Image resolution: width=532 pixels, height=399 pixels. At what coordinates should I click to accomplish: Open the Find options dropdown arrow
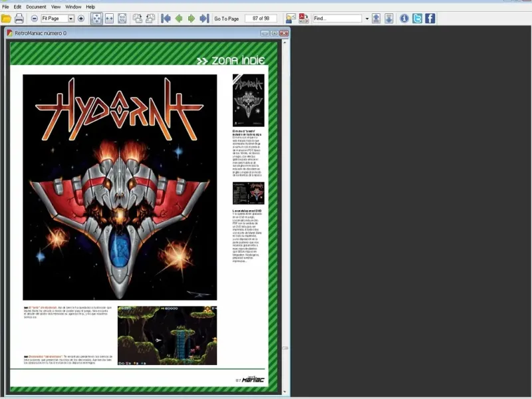click(367, 19)
